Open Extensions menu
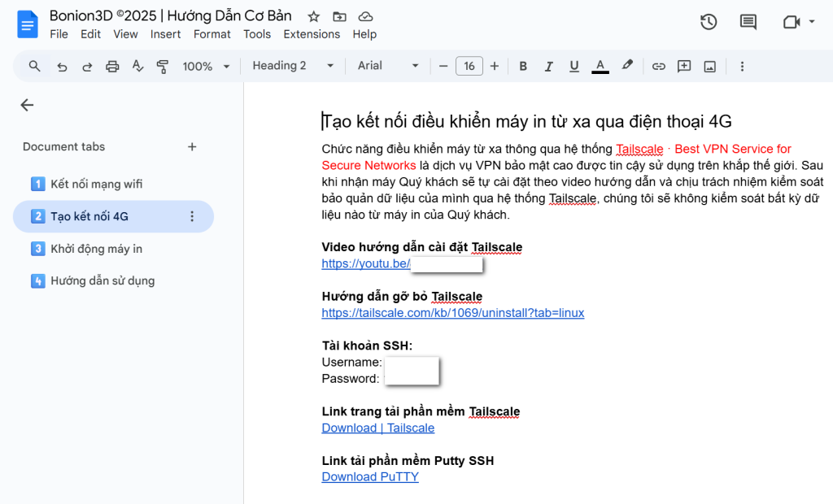This screenshot has width=833, height=504. (x=312, y=34)
